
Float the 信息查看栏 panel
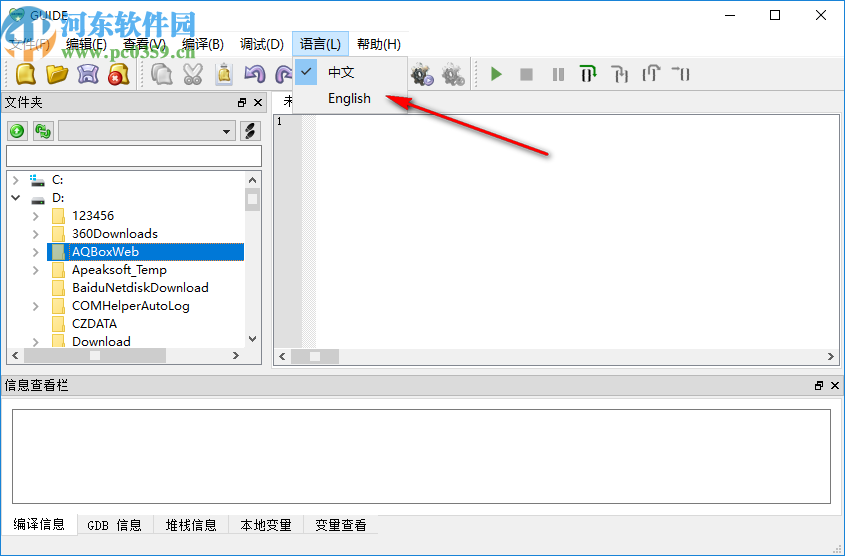(x=819, y=385)
